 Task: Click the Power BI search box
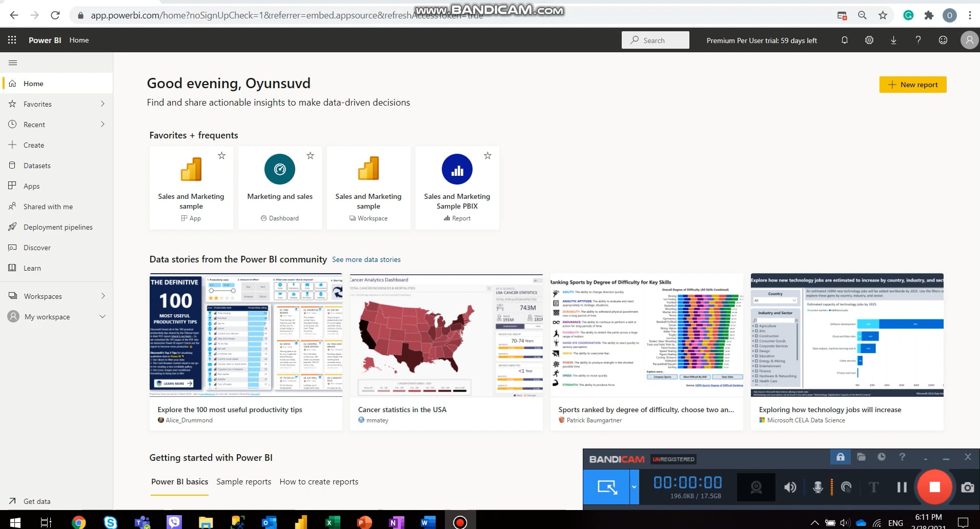click(x=656, y=40)
